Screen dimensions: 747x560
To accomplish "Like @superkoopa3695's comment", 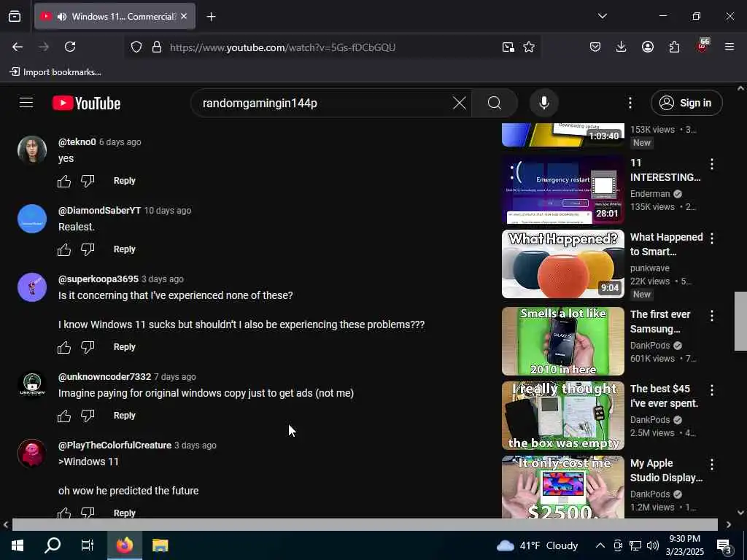I will coord(64,347).
